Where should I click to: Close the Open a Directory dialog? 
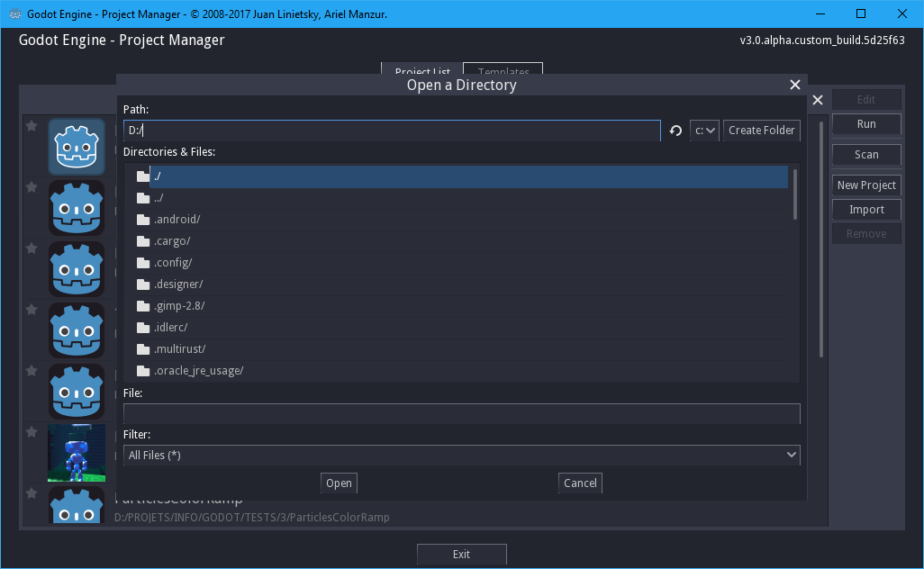tap(795, 85)
